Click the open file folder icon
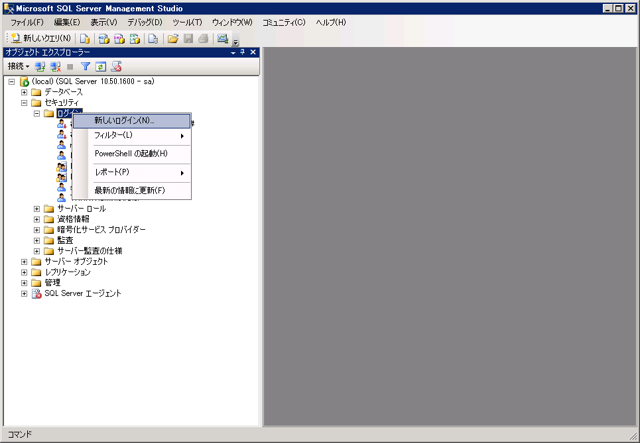This screenshot has height=443, width=640. (x=173, y=39)
